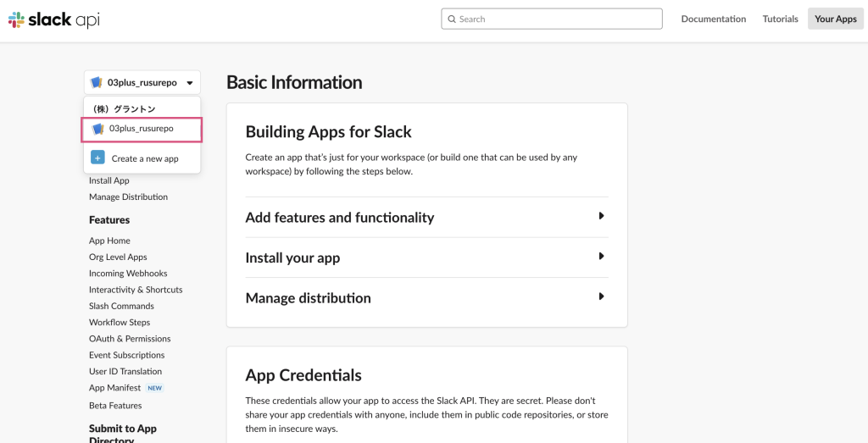Focus the Search input field

(x=555, y=19)
